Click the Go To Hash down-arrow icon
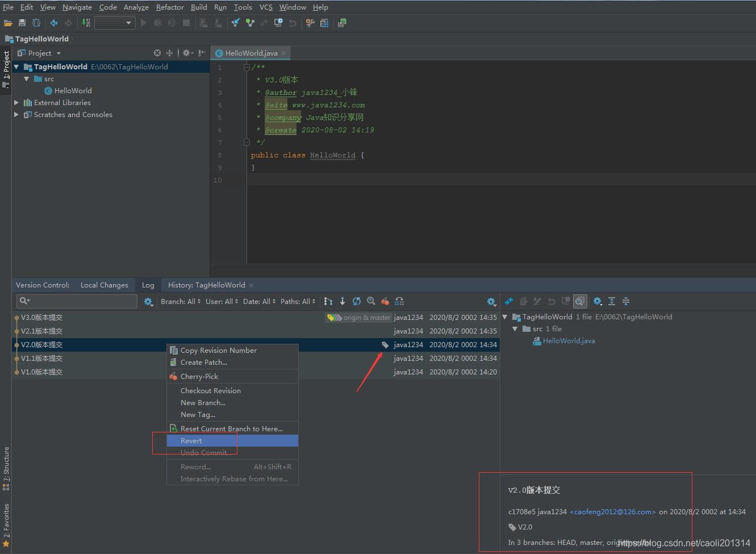Screen dimensions: 756x554 [x=343, y=301]
